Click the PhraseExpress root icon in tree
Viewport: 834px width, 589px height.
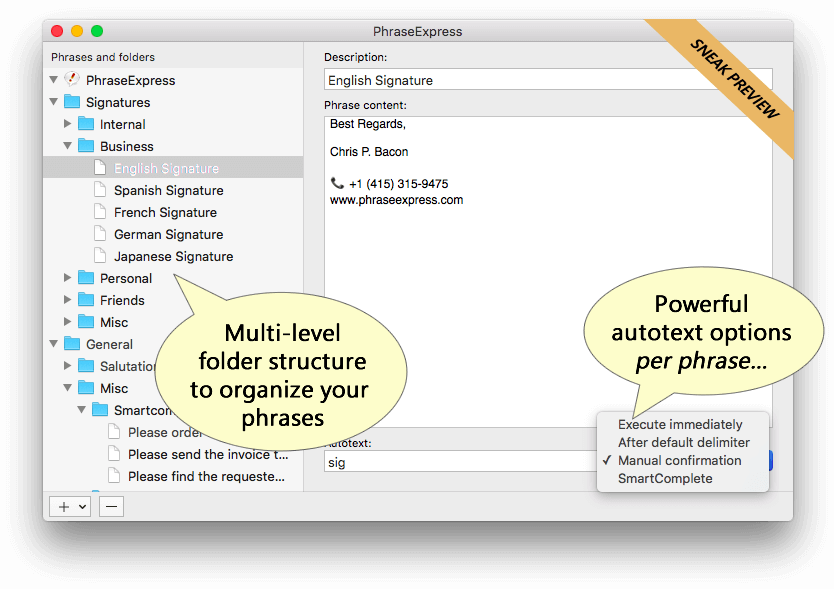pos(72,80)
